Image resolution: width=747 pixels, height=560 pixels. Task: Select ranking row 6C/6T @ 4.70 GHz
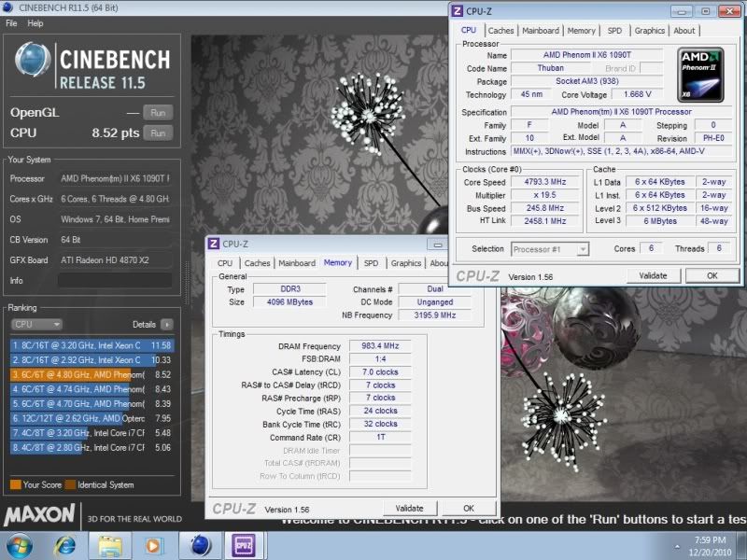pos(91,404)
